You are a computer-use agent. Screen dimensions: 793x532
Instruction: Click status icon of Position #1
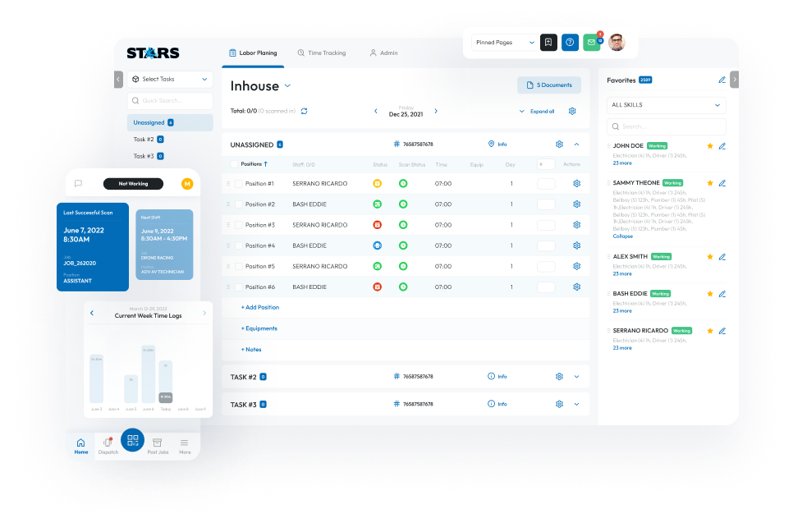(378, 184)
